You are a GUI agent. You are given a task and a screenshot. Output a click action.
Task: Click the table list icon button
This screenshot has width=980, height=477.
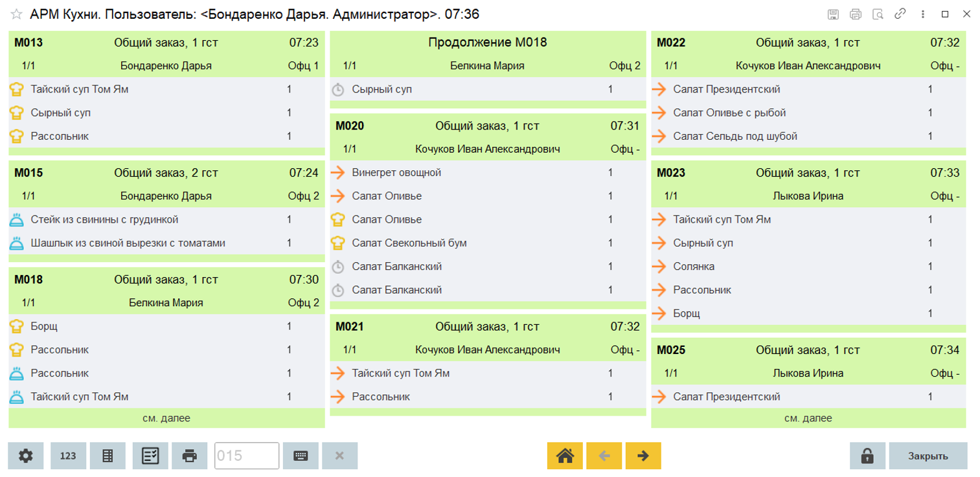[108, 456]
